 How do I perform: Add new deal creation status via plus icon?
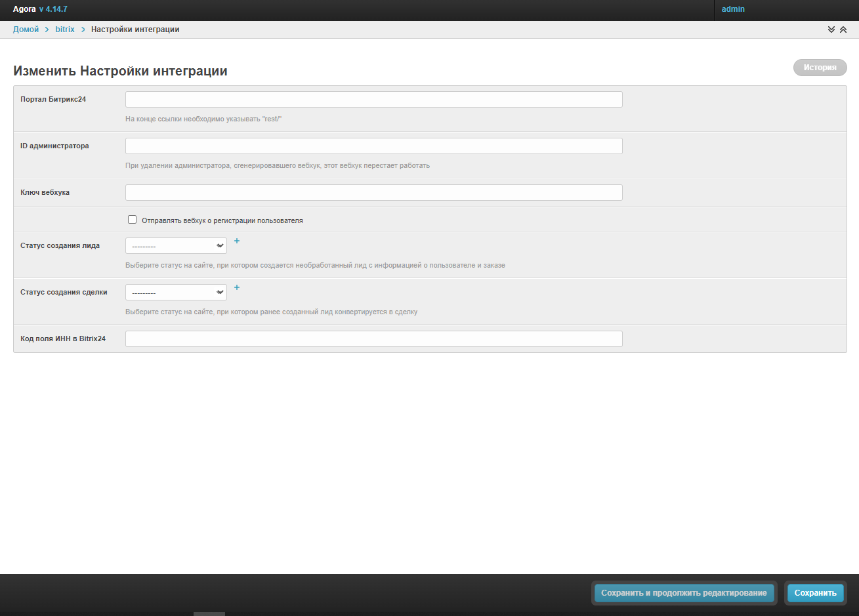pyautogui.click(x=237, y=287)
